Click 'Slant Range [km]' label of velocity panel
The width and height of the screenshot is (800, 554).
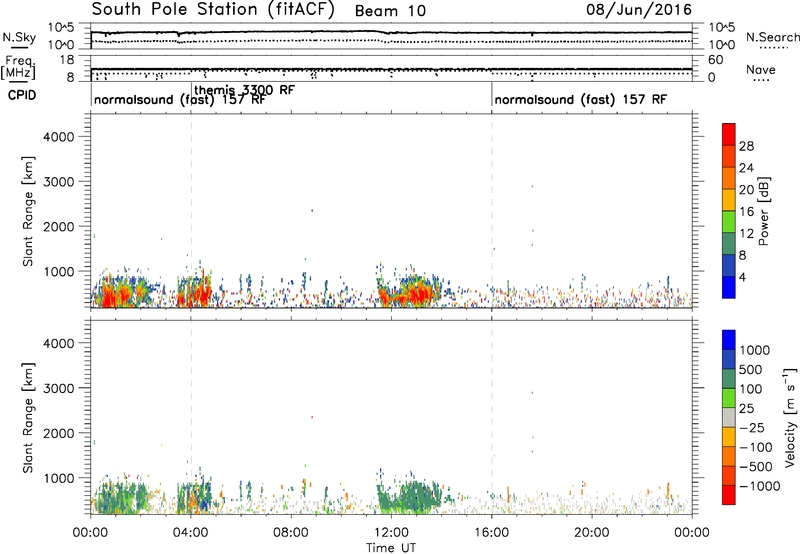point(28,418)
